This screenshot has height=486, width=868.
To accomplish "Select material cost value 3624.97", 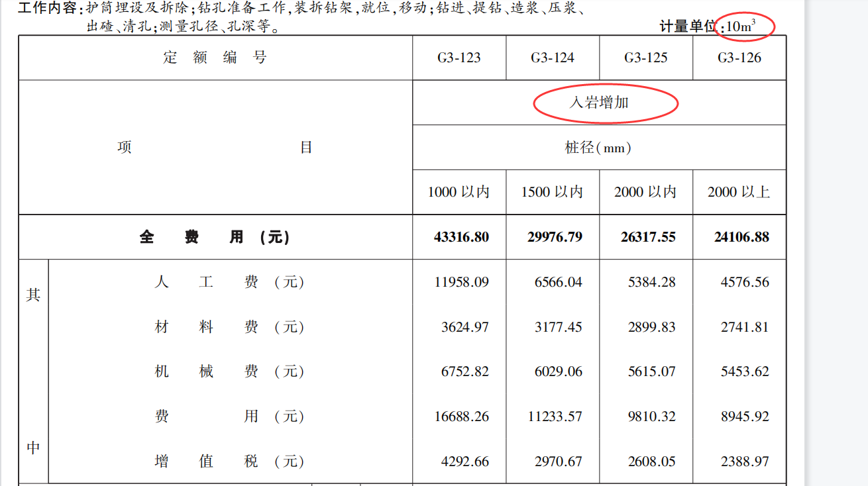I will coord(465,327).
